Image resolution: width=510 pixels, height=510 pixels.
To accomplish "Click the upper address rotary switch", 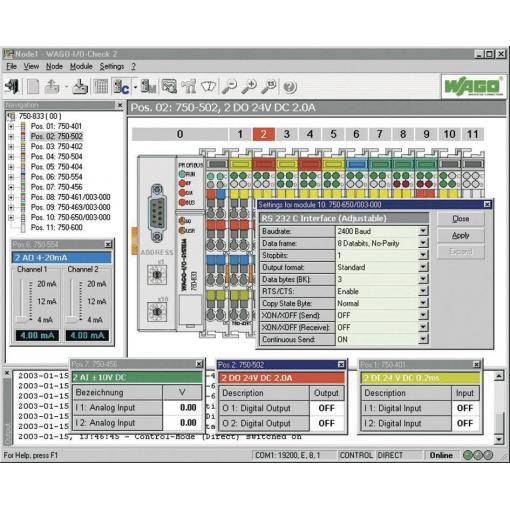I will click(157, 274).
